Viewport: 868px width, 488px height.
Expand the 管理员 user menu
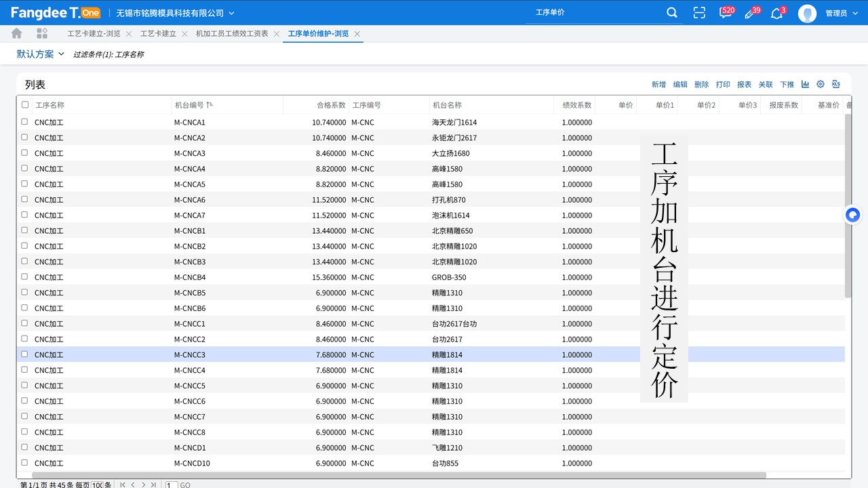841,13
